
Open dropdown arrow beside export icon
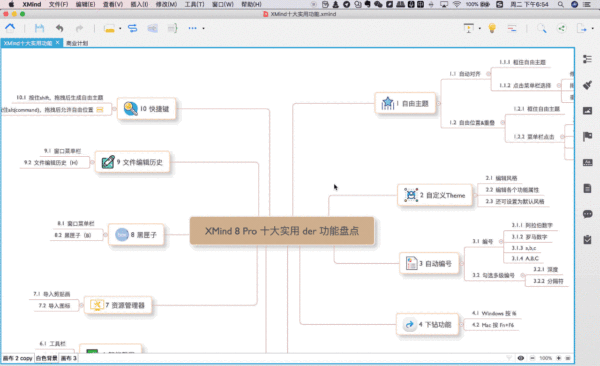593,28
